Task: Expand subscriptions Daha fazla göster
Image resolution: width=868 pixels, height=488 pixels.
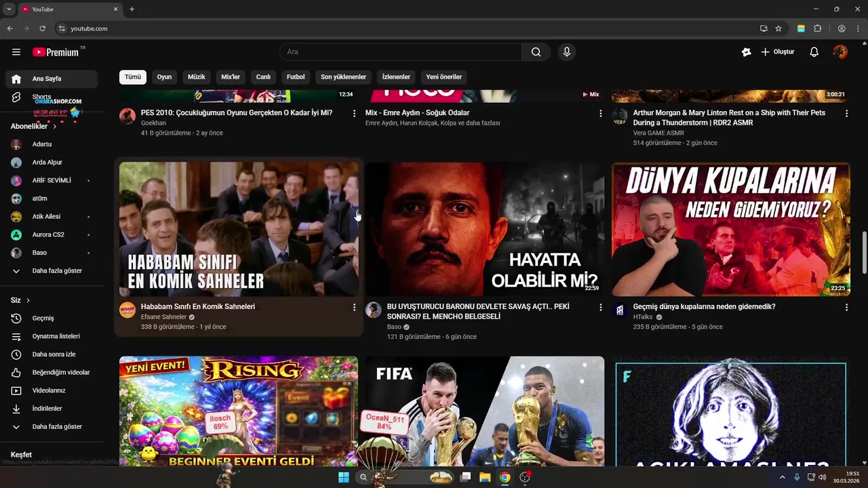Action: 52,270
